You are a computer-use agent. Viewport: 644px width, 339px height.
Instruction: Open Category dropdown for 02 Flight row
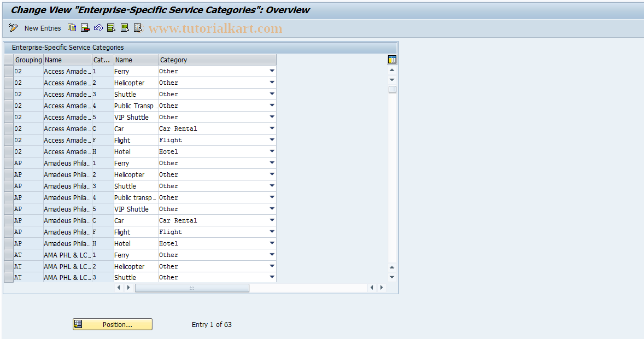pyautogui.click(x=272, y=140)
